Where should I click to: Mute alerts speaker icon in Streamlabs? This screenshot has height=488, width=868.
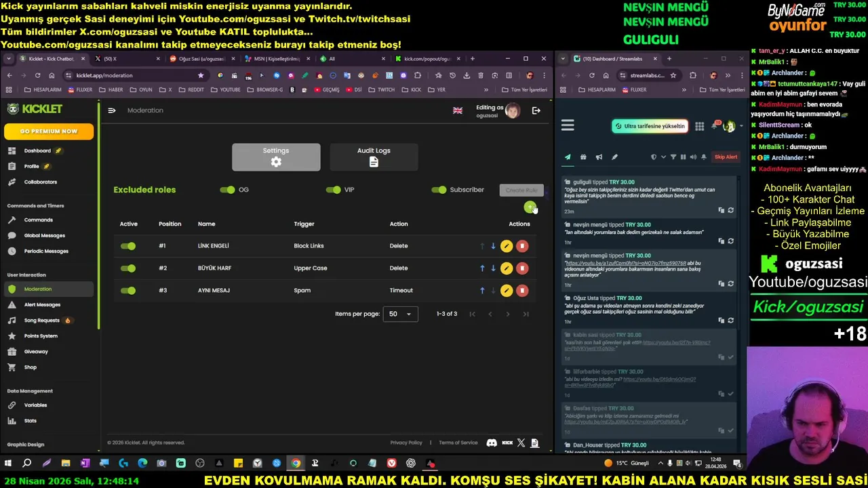693,157
